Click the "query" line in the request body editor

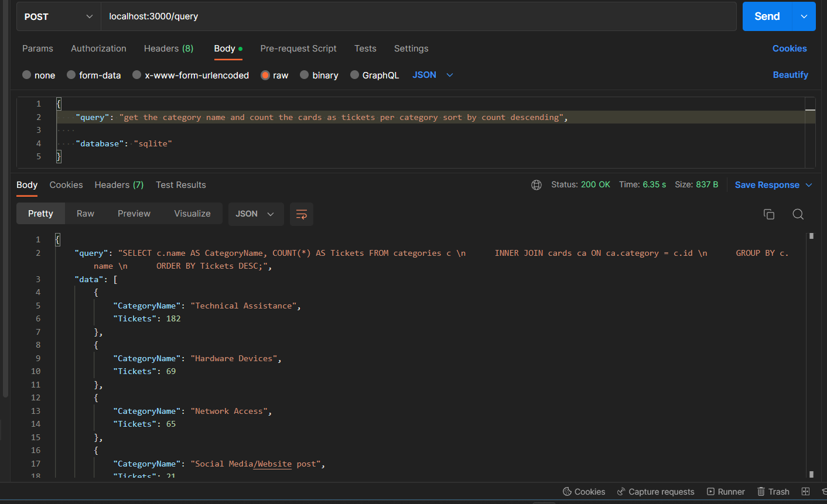coord(435,117)
